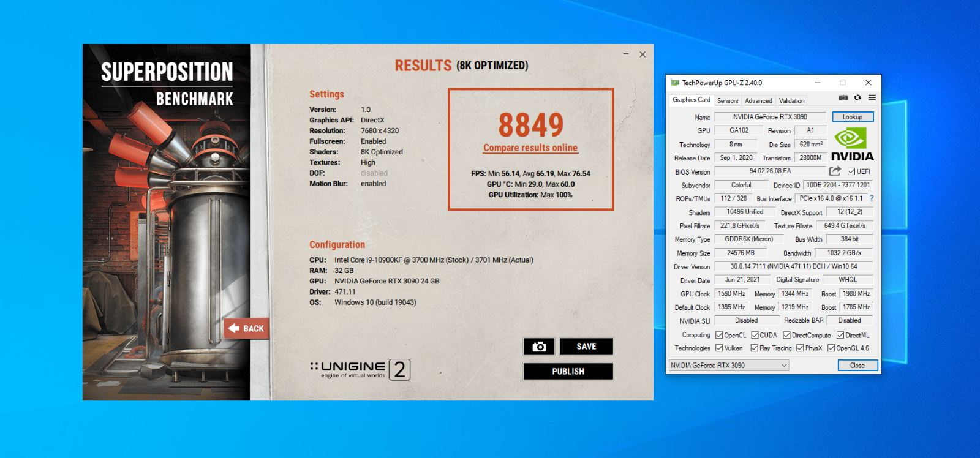The width and height of the screenshot is (980, 458).
Task: Click the Memory Size value 24576 MB
Action: (x=741, y=253)
